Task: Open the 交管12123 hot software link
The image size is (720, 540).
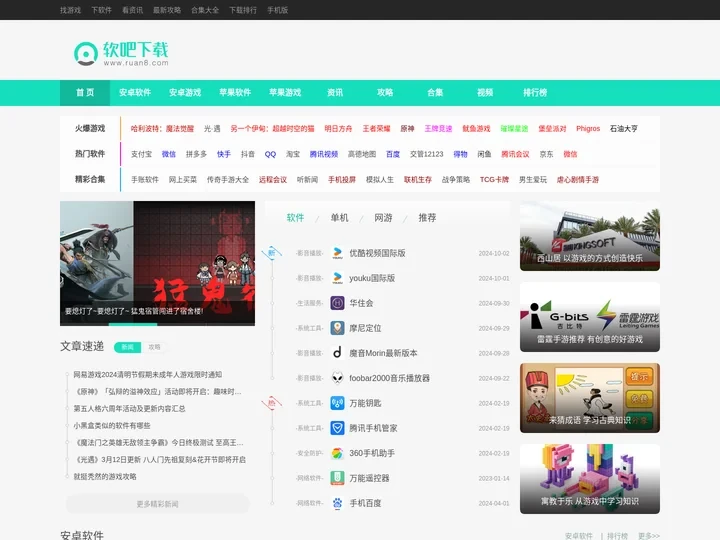Action: point(427,154)
